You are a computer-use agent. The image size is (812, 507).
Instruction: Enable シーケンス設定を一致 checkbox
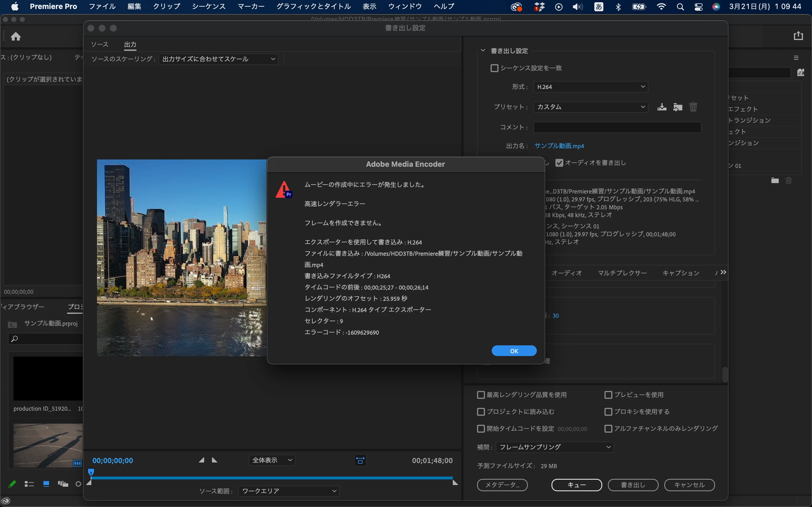pyautogui.click(x=494, y=68)
